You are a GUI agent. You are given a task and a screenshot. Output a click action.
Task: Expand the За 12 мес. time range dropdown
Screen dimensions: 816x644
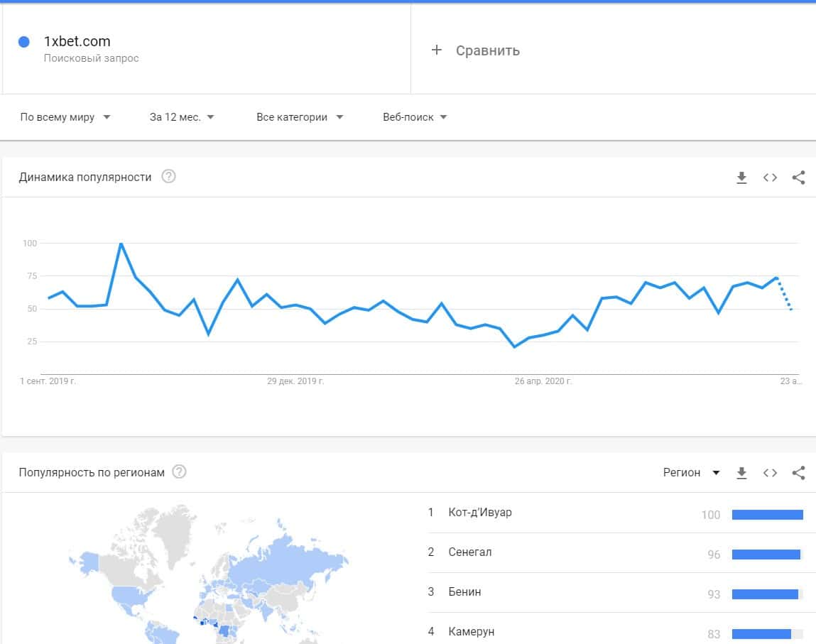click(182, 117)
